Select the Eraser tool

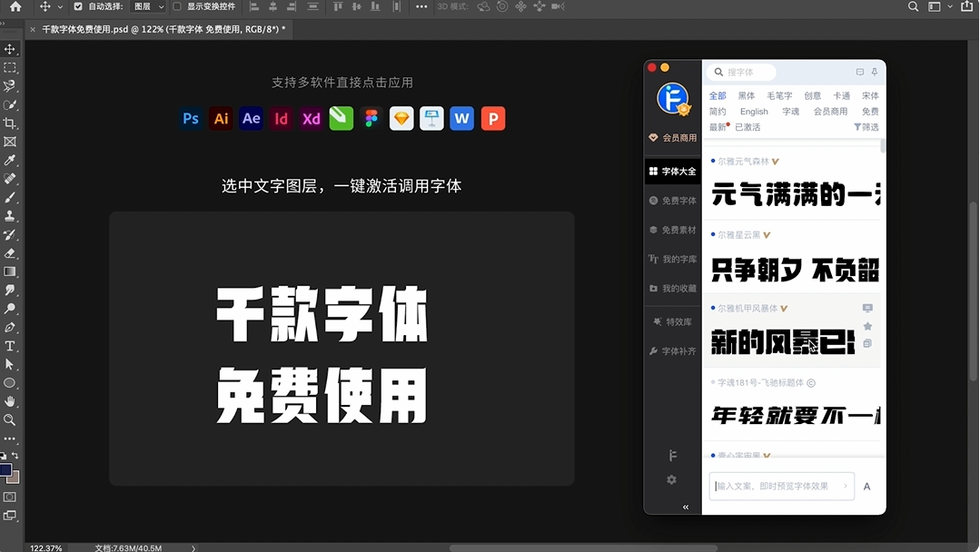click(10, 253)
